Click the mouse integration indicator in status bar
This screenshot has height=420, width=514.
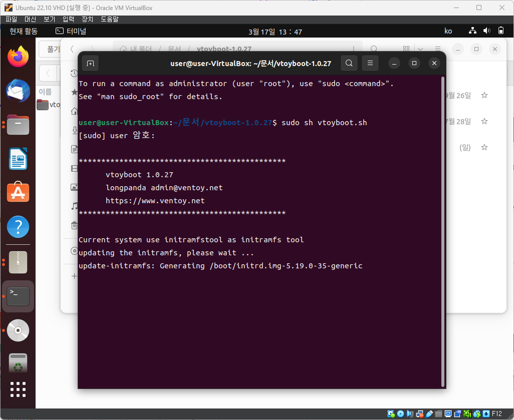click(x=477, y=414)
